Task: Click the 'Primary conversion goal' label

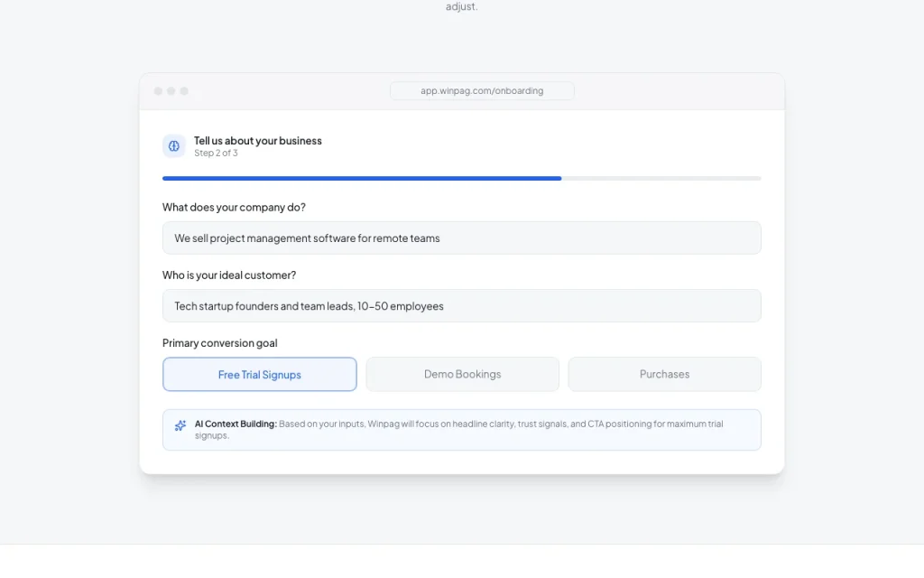Action: click(x=220, y=342)
